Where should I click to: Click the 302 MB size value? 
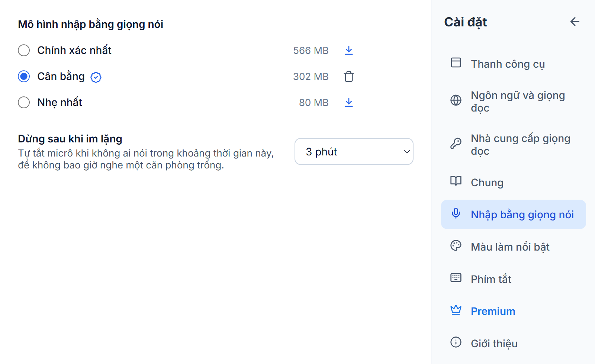click(311, 77)
